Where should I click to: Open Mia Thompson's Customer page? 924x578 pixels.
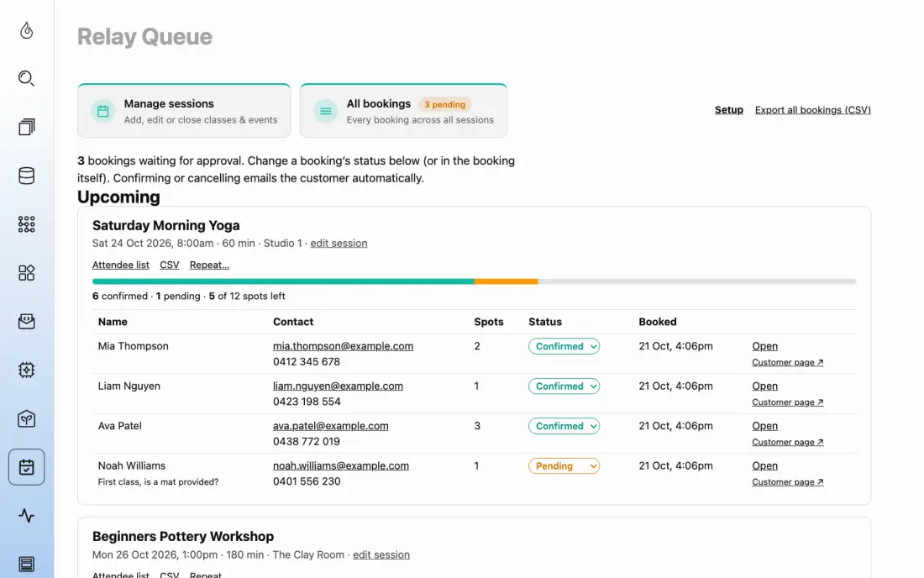(x=788, y=362)
